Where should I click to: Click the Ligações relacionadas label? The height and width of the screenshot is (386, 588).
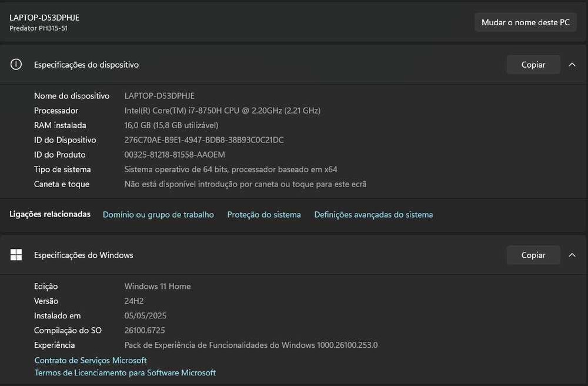(50, 214)
